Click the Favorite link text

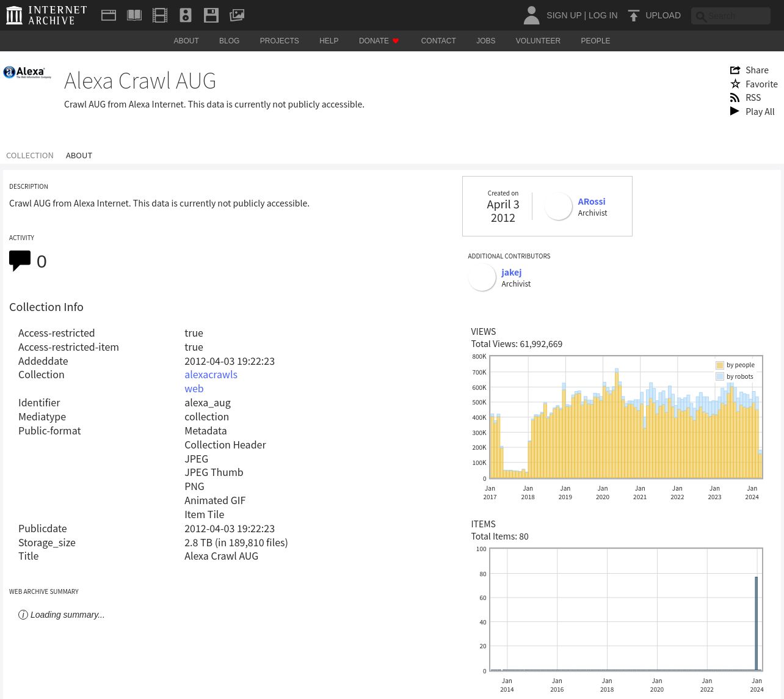coord(761,84)
